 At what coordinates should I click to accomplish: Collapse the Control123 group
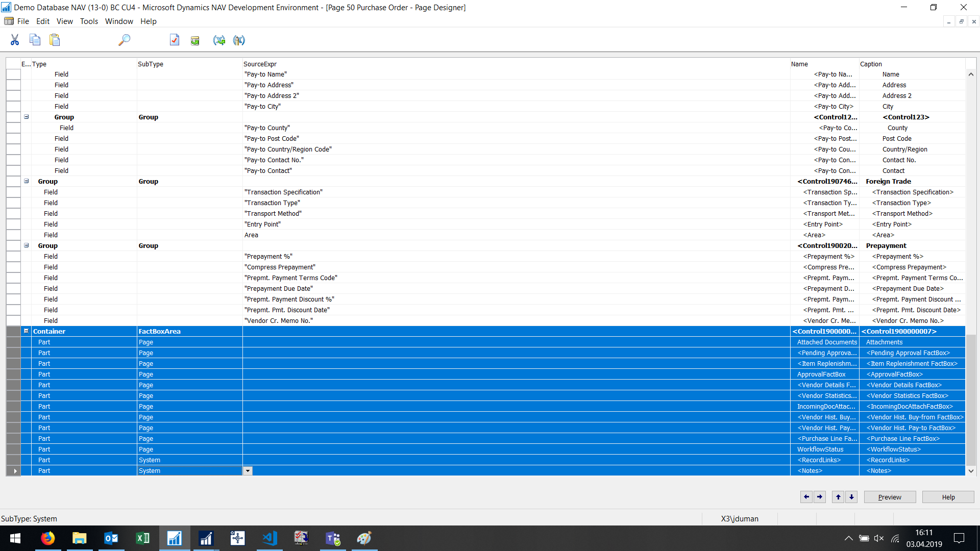[x=27, y=117]
